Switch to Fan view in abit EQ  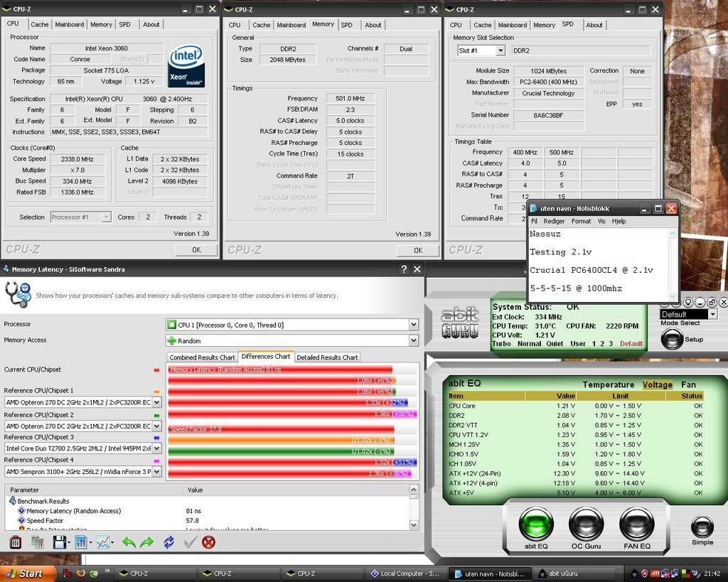point(688,384)
